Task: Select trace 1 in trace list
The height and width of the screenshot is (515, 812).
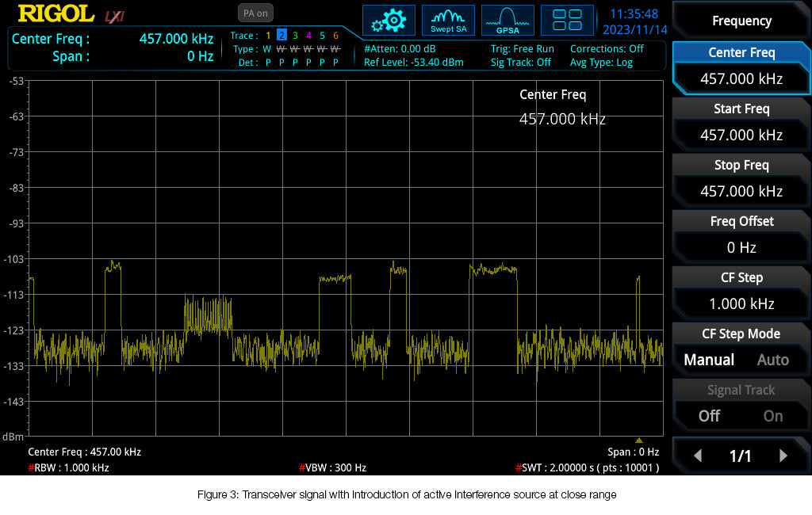Action: click(x=268, y=36)
